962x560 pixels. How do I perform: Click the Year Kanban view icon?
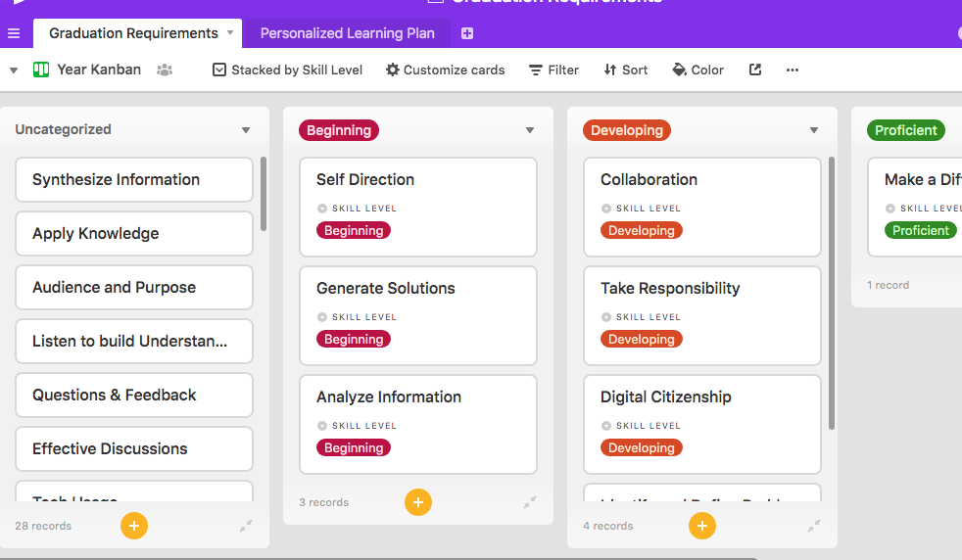click(x=41, y=70)
